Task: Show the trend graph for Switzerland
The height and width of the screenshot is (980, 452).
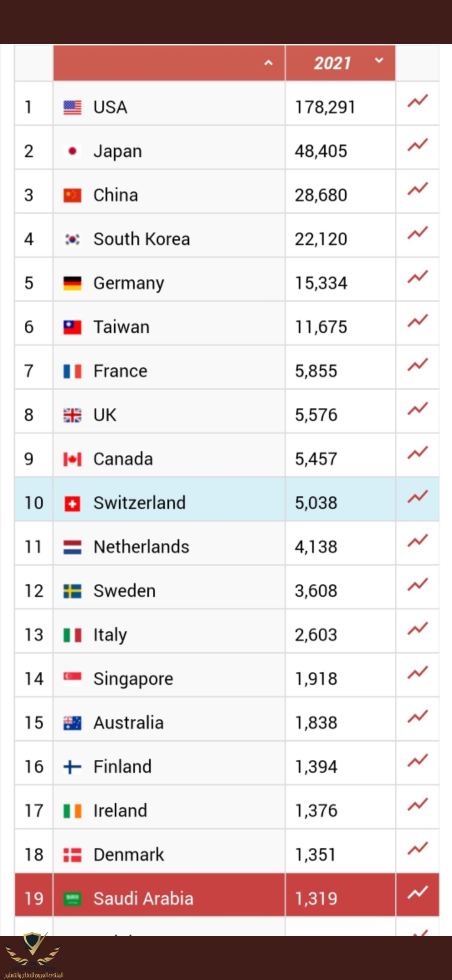Action: (418, 497)
